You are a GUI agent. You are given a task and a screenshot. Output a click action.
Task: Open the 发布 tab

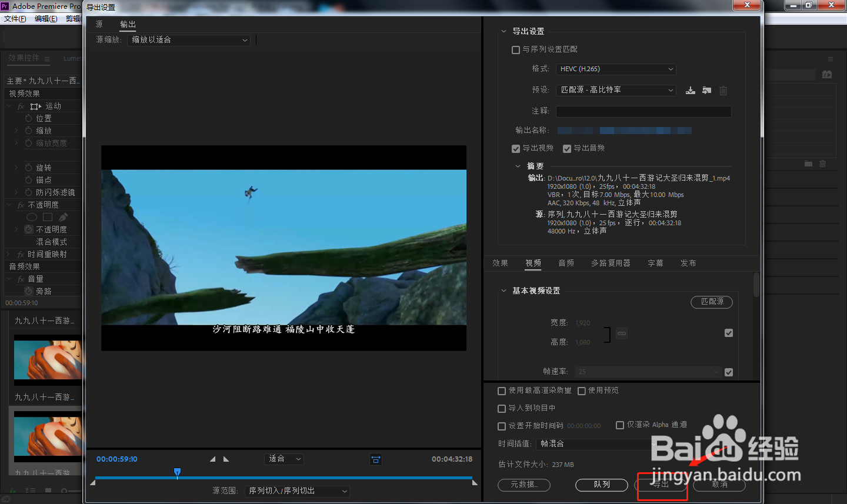coord(688,263)
